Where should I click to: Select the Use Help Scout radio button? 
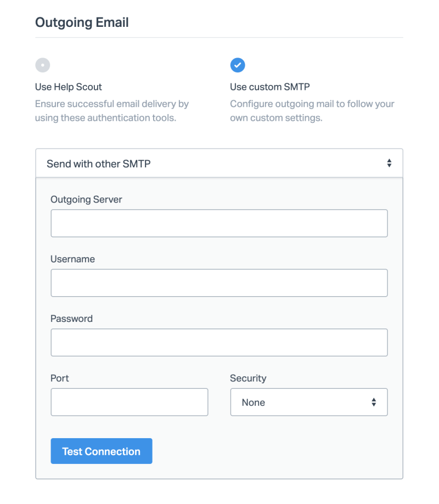point(43,65)
